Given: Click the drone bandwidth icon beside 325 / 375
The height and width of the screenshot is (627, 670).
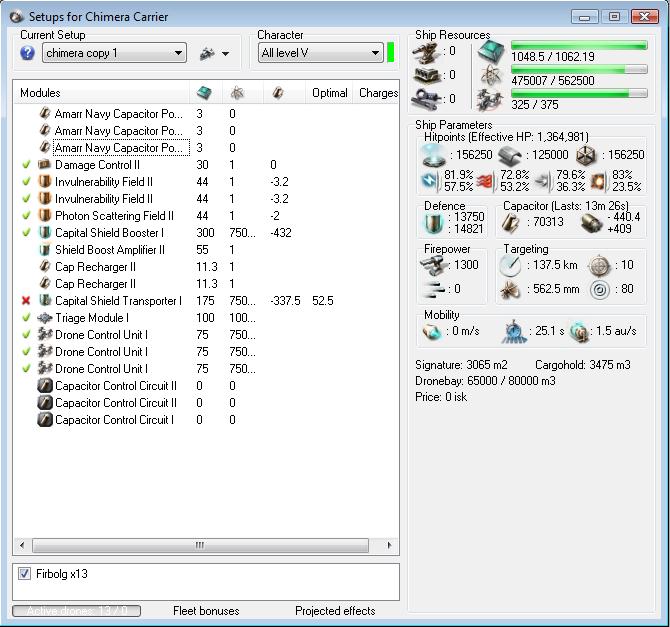Looking at the screenshot, I should tap(490, 100).
